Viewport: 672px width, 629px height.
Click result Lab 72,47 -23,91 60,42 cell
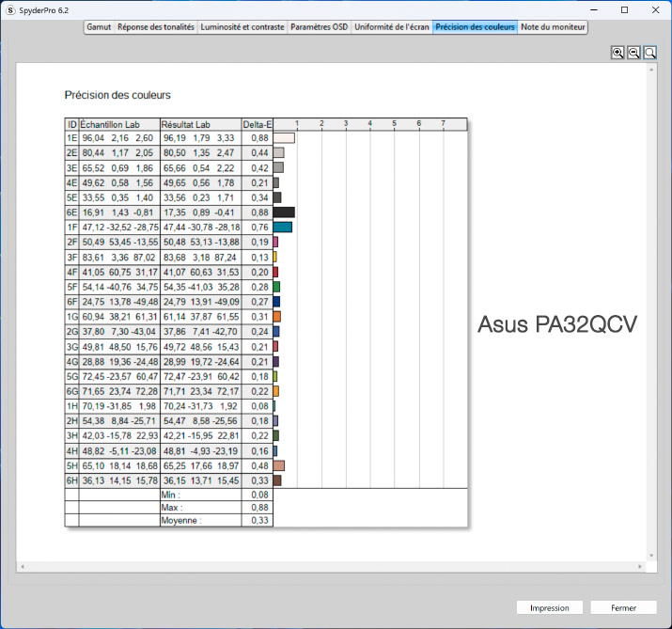200,376
